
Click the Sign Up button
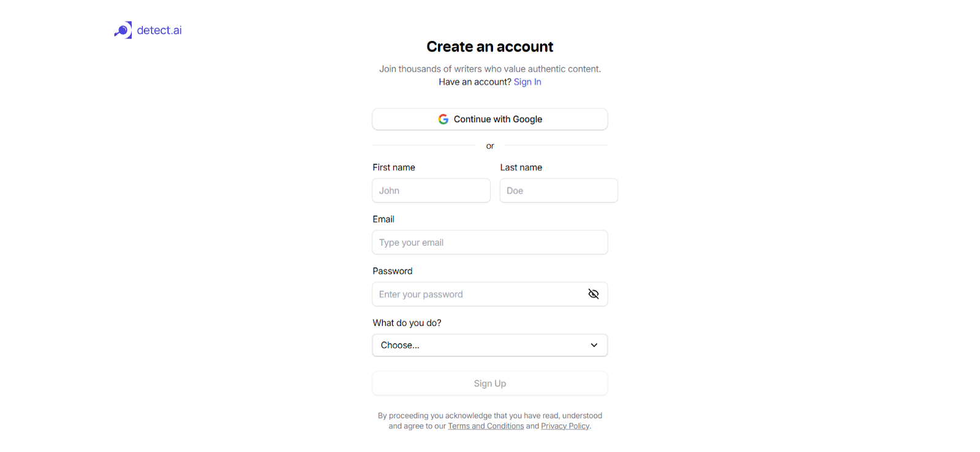(490, 383)
